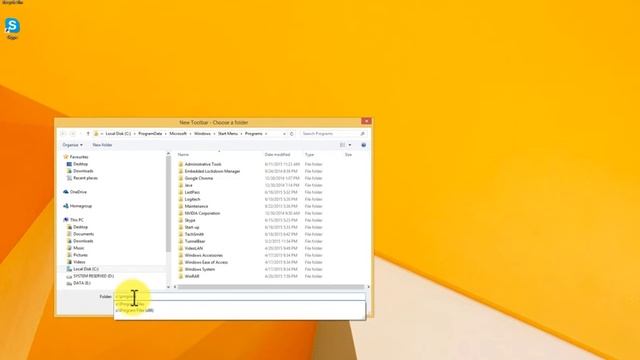Open address bar history dropdown arrow
Image resolution: width=640 pixels, height=360 pixels.
[284, 133]
